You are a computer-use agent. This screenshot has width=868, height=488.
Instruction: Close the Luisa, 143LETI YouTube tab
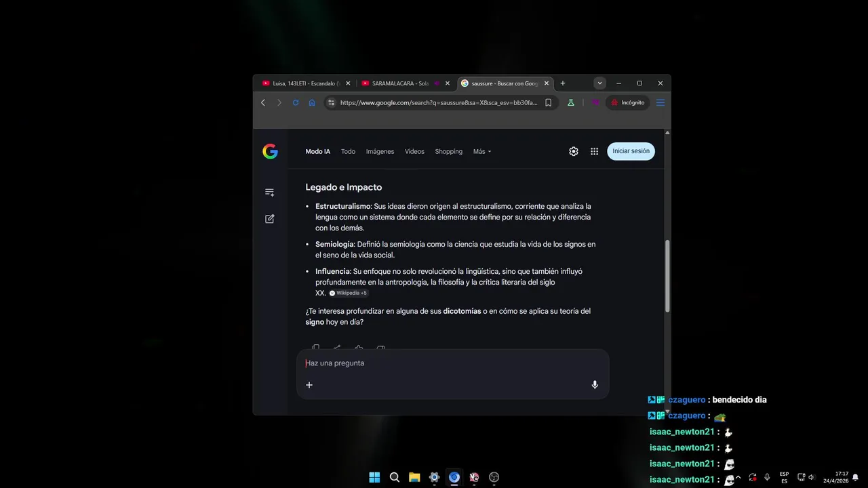(349, 83)
